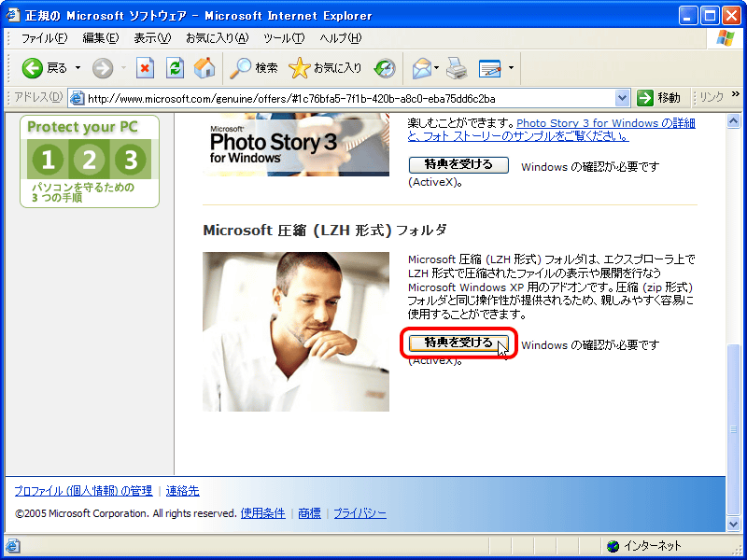Refresh the page with green arrows icon

175,68
